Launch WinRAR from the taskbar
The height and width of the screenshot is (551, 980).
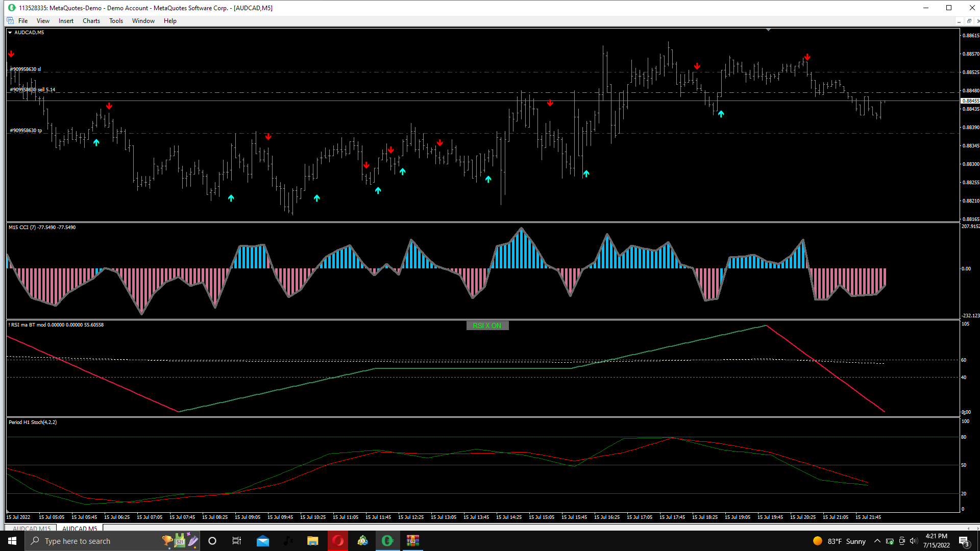coord(412,541)
